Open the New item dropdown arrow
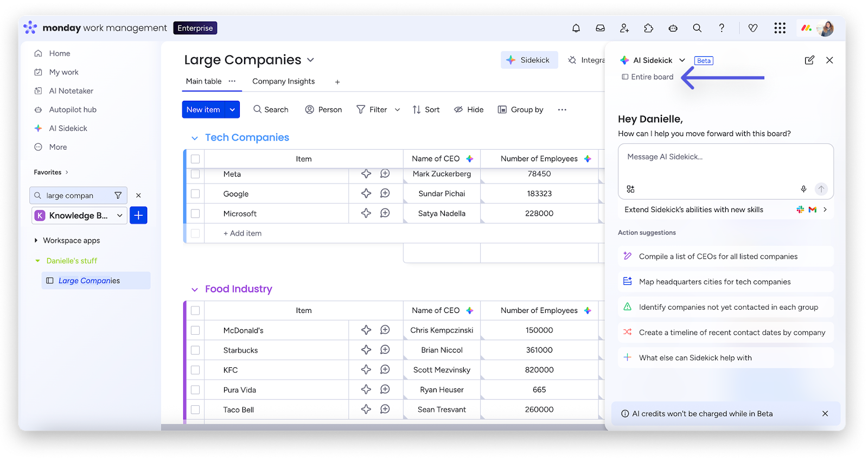 pyautogui.click(x=232, y=110)
